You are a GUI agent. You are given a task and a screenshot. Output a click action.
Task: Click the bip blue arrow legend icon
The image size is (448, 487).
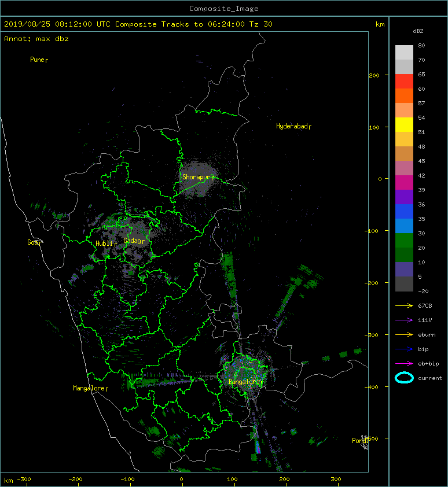click(x=404, y=349)
